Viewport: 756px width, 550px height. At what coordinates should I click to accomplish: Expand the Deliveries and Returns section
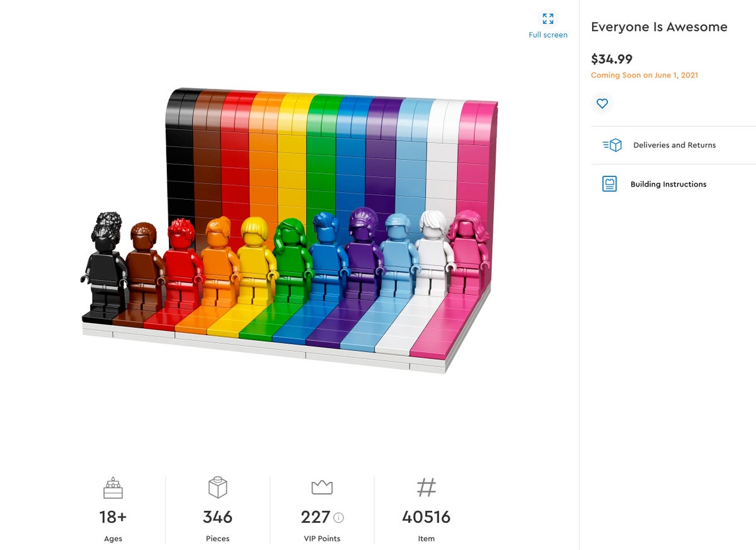pos(674,145)
